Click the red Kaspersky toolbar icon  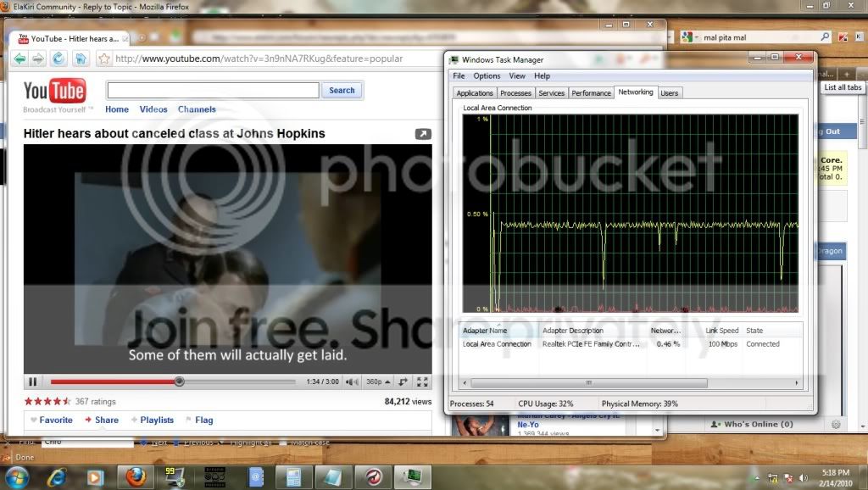coord(843,37)
